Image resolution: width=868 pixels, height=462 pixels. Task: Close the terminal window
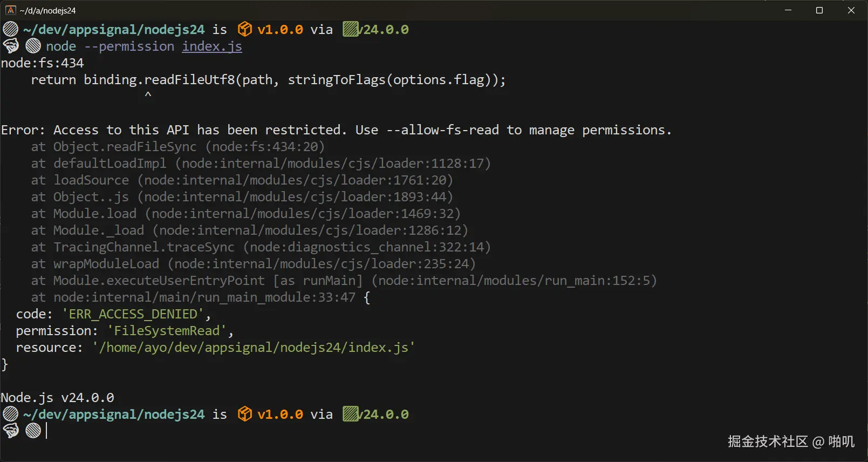coord(851,10)
